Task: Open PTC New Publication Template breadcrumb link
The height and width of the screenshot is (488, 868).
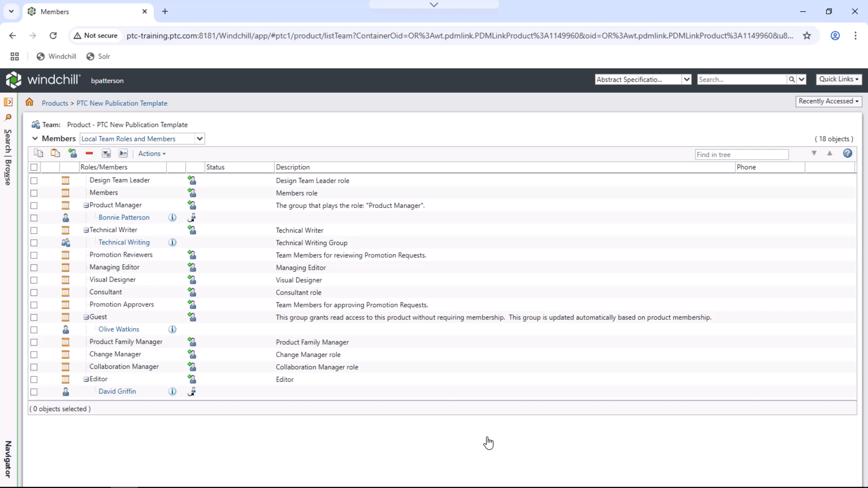Action: point(122,103)
